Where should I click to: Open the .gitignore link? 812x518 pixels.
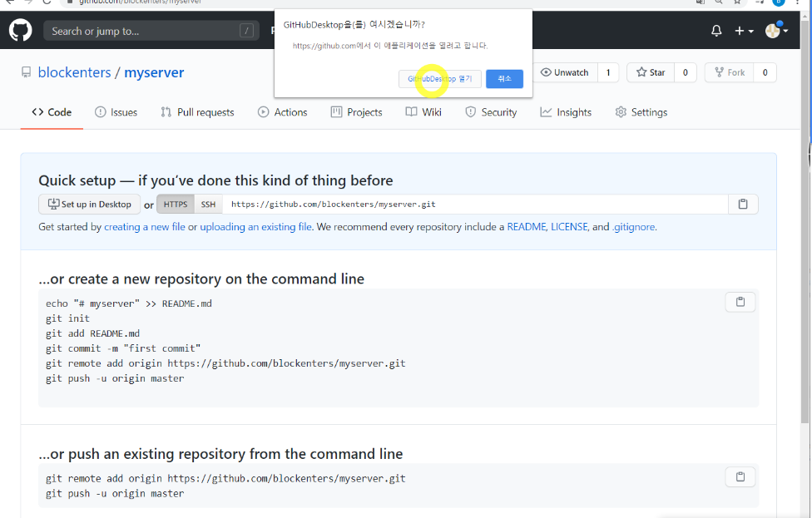[633, 227]
